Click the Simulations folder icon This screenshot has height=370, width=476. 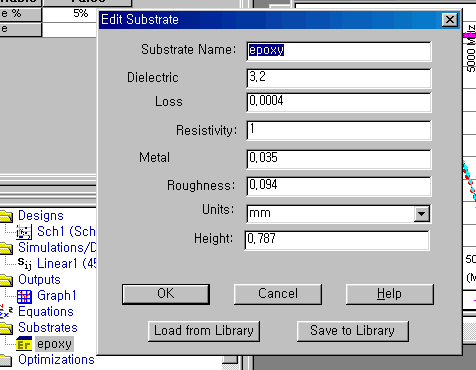pyautogui.click(x=6, y=248)
